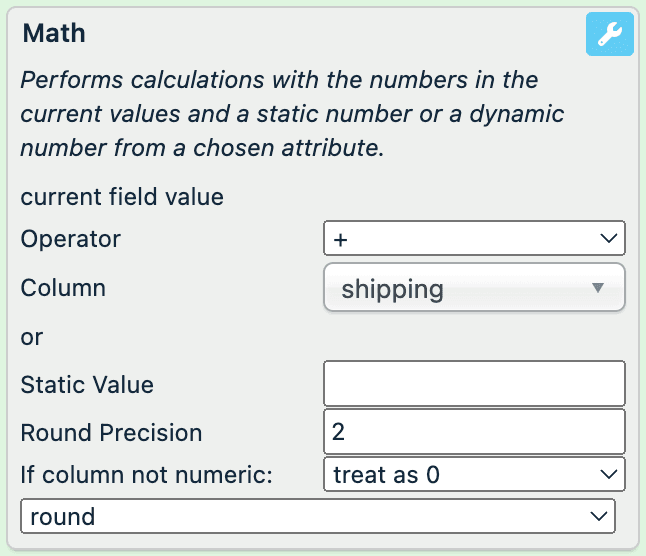
Task: Select the Operator label
Action: point(70,239)
